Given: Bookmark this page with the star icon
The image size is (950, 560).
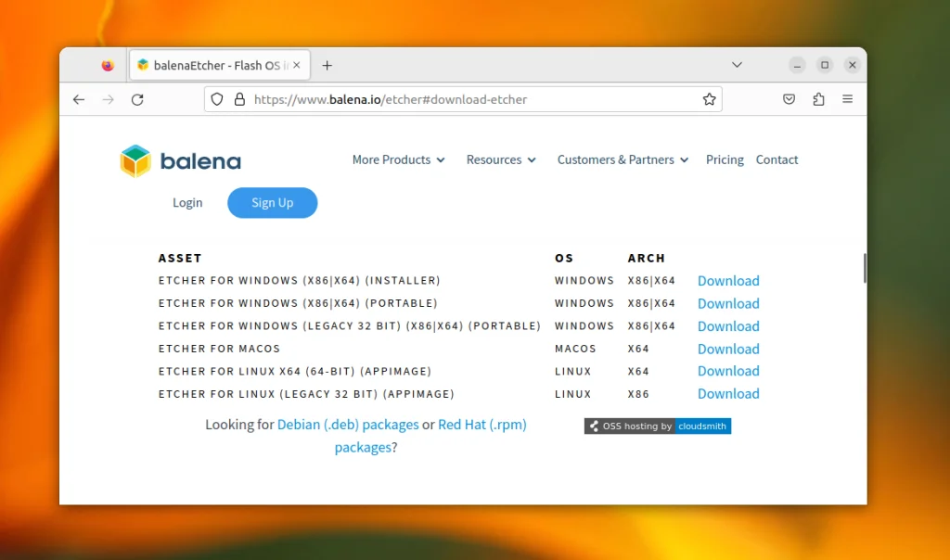Looking at the screenshot, I should tap(710, 98).
